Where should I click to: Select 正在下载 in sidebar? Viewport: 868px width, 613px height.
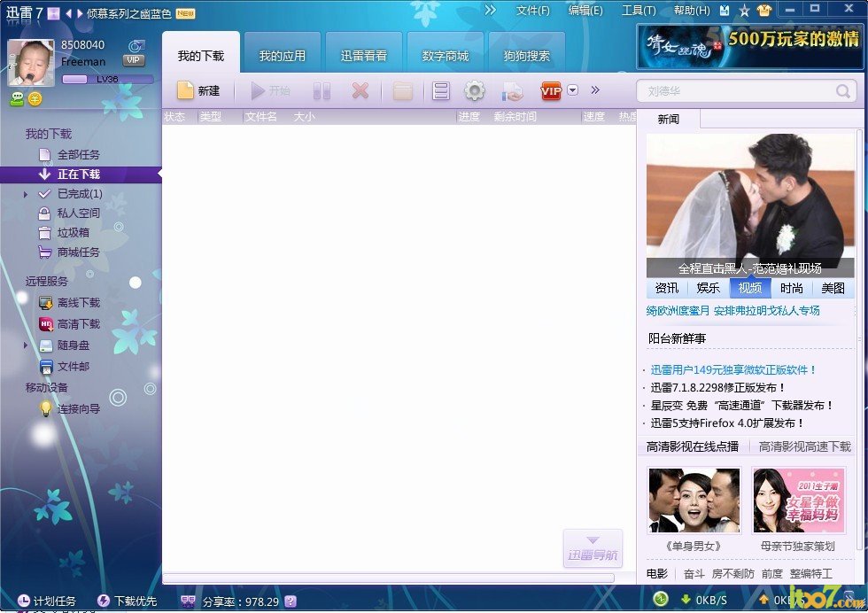[x=81, y=174]
